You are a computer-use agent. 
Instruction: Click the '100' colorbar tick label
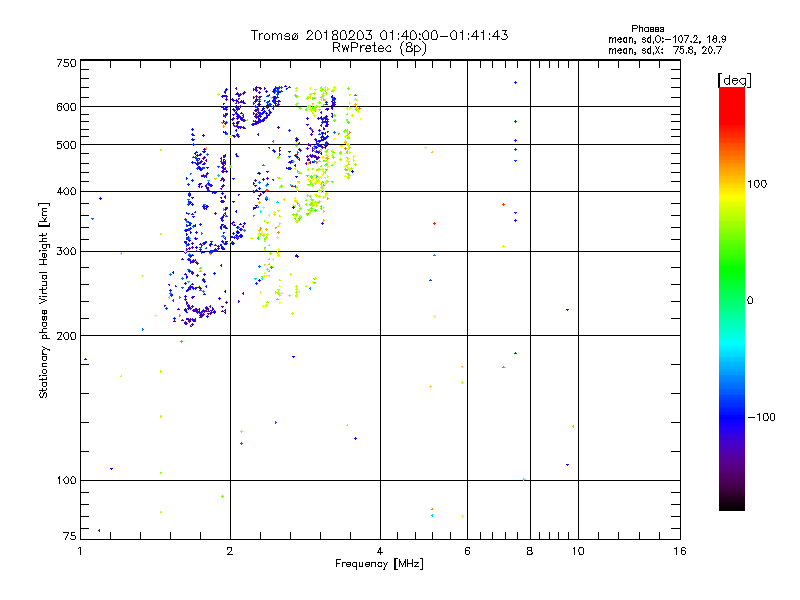coord(757,184)
